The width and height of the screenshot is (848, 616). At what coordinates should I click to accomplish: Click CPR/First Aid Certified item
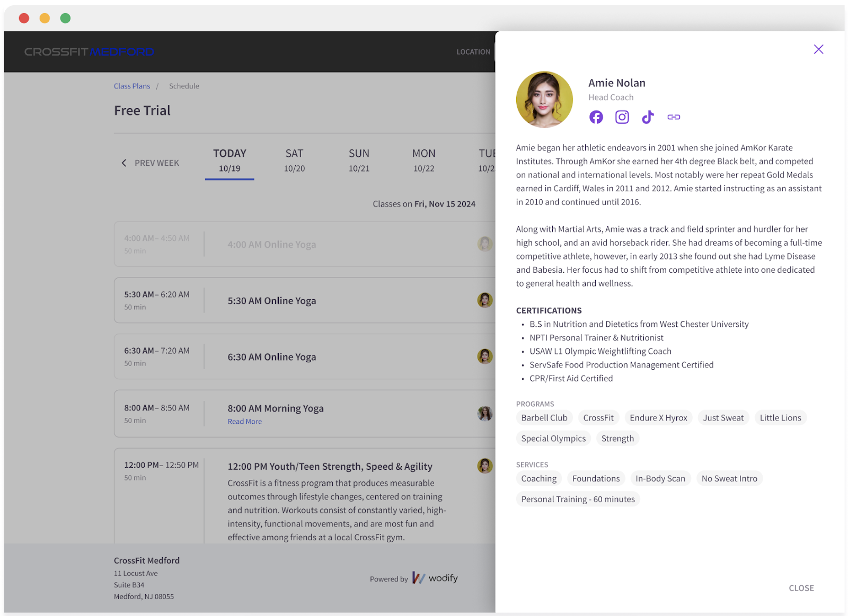pyautogui.click(x=571, y=378)
